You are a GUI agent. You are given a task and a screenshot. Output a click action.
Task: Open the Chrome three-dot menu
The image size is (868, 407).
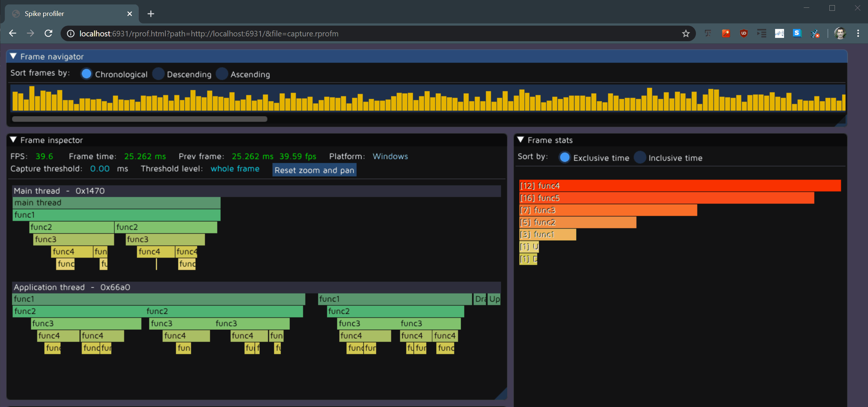[x=858, y=33]
